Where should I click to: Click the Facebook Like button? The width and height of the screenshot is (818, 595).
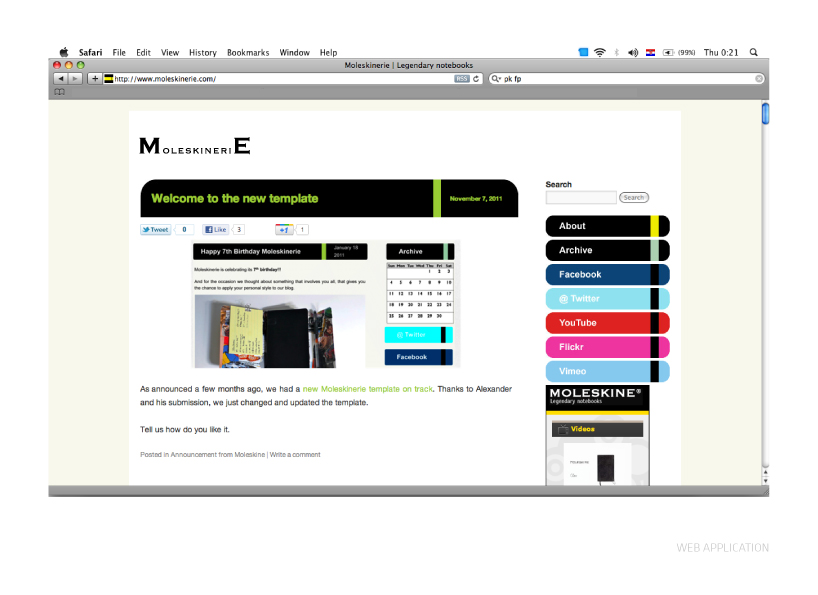[x=216, y=230]
